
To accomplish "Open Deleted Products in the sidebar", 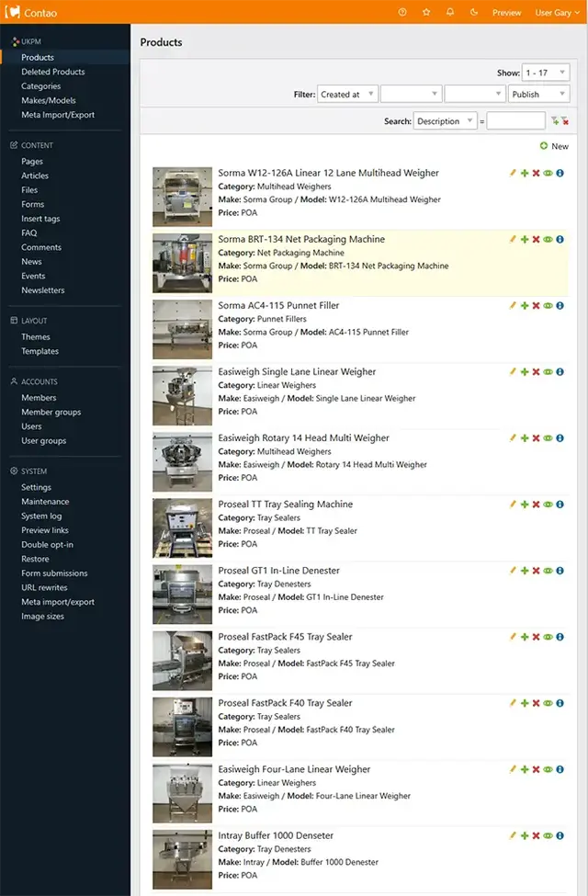I will point(53,72).
